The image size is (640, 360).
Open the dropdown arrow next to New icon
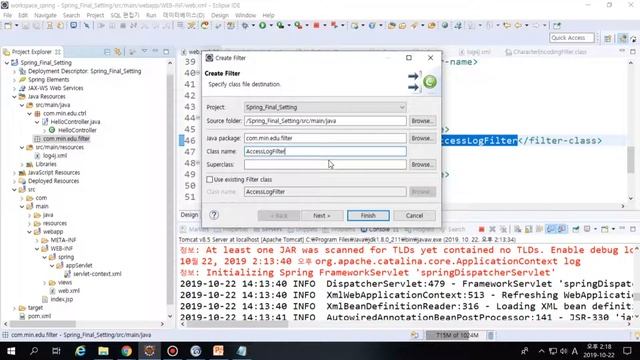click(17, 26)
